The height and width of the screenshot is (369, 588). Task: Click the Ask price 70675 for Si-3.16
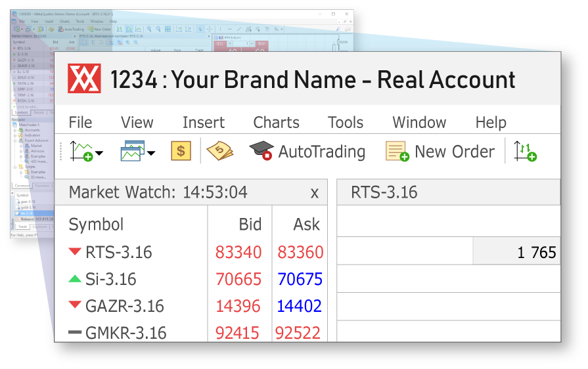pyautogui.click(x=300, y=279)
